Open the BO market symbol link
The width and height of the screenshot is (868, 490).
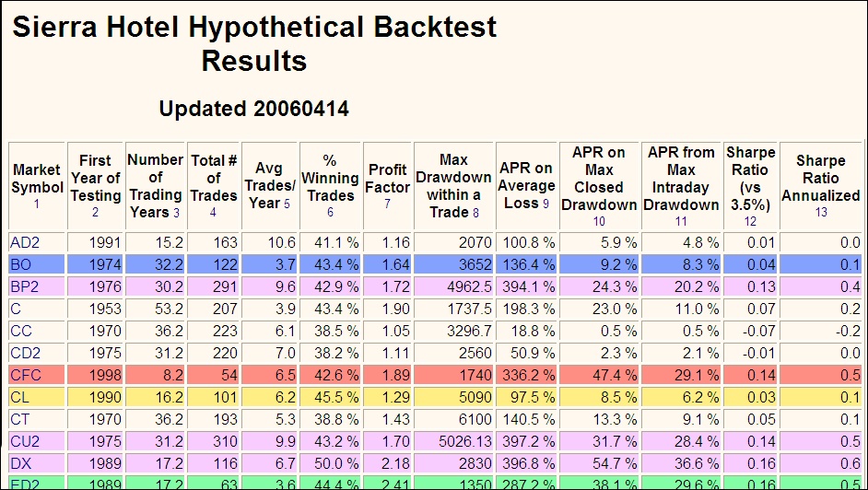[20, 264]
